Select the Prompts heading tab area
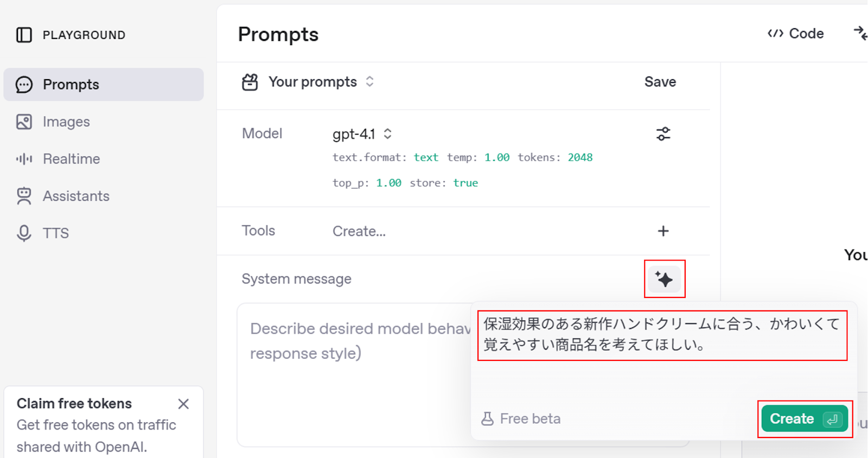 pyautogui.click(x=278, y=34)
